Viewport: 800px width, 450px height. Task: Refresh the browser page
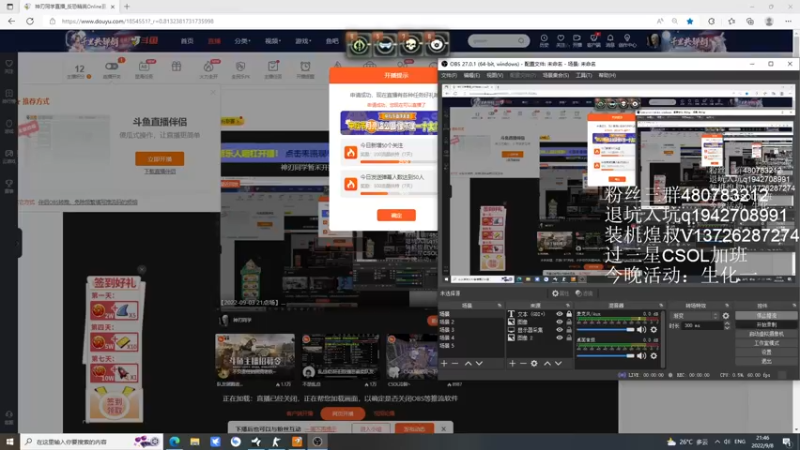(30, 21)
